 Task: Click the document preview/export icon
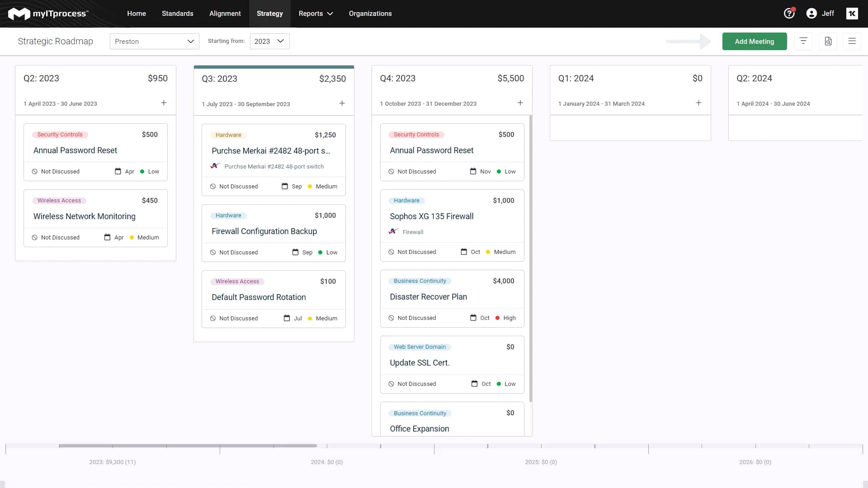coord(828,41)
